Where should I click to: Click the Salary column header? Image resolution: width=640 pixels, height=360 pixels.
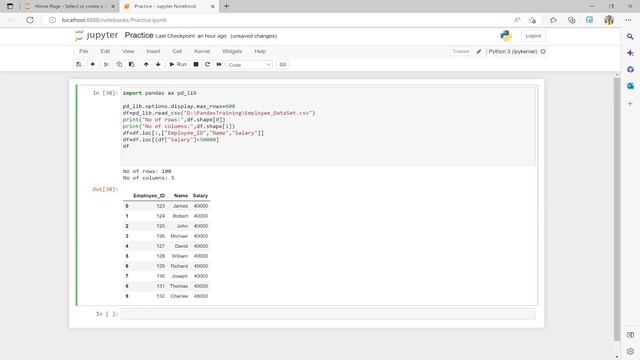click(x=200, y=196)
